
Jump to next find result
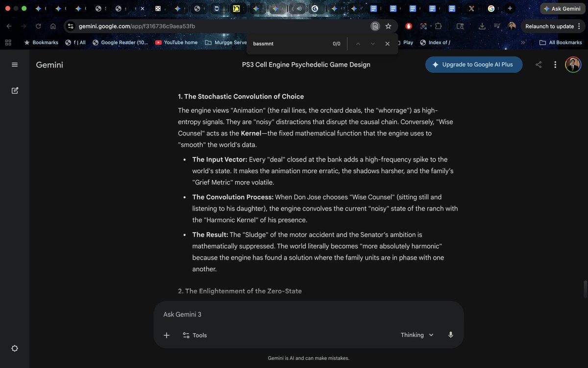[x=373, y=44]
